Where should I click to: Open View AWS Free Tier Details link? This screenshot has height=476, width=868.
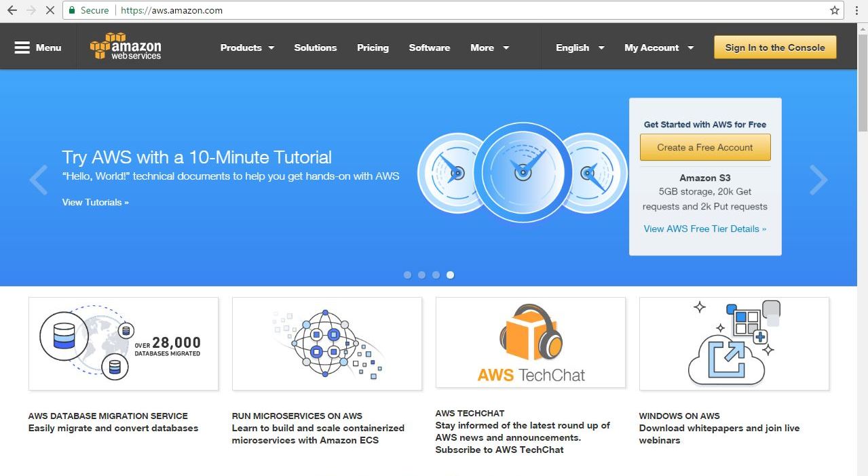pos(705,229)
